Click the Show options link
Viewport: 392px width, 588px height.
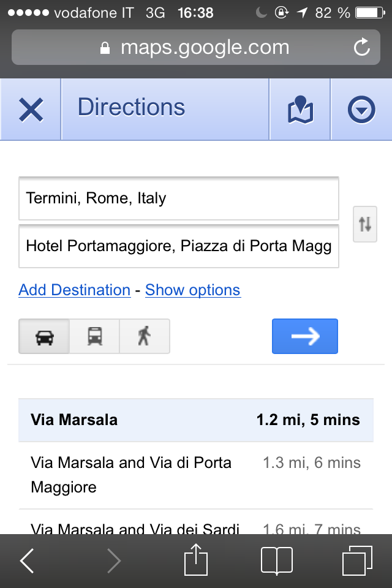point(193,290)
